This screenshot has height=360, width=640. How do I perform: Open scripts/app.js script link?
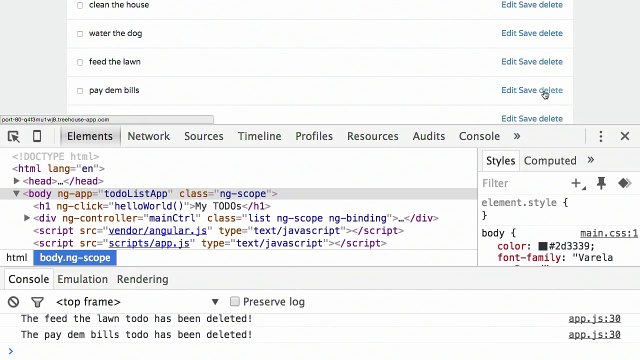point(149,243)
